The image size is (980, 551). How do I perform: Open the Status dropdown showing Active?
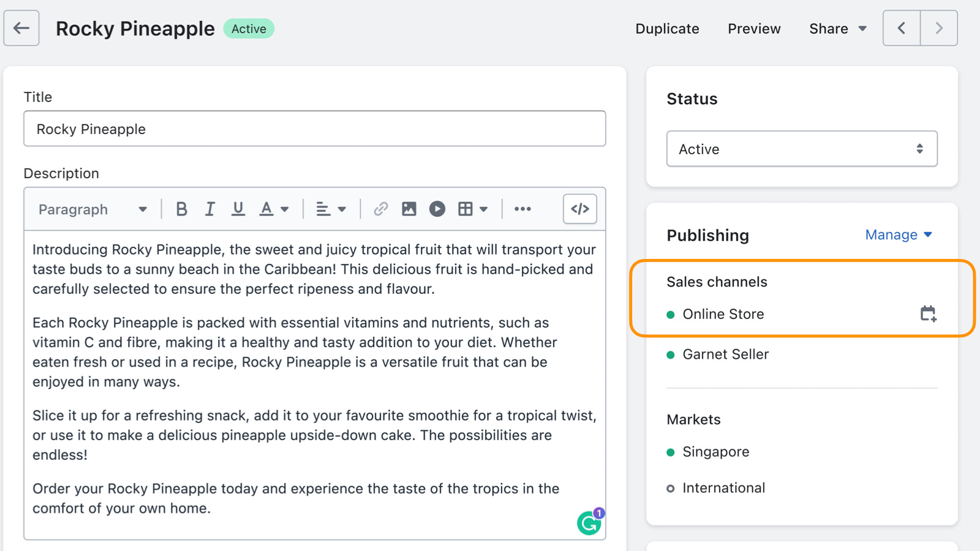click(801, 149)
